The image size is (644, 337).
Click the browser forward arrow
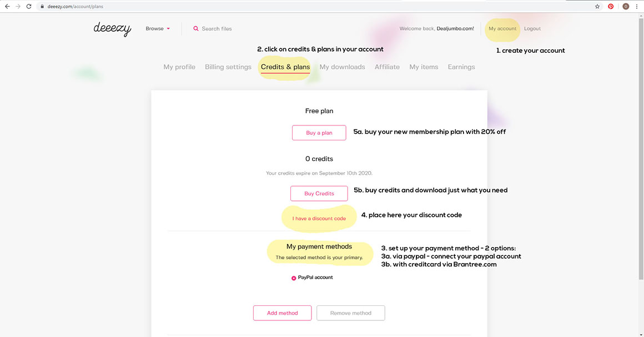[x=18, y=7]
